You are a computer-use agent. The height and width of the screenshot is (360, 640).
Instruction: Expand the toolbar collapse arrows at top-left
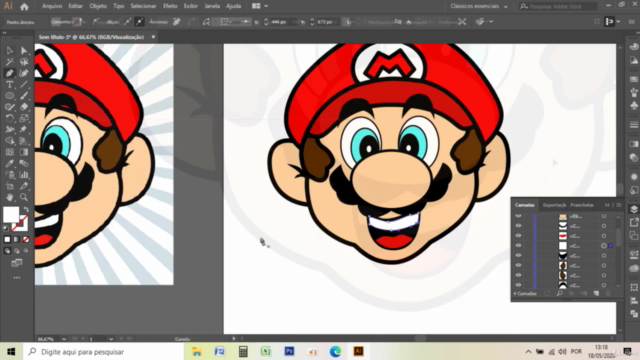tap(4, 33)
